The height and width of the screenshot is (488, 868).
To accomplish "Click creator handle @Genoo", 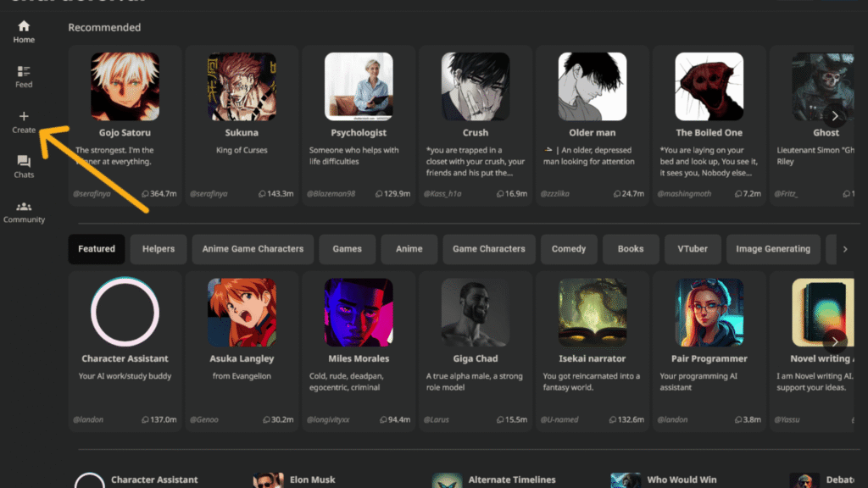I will click(204, 419).
